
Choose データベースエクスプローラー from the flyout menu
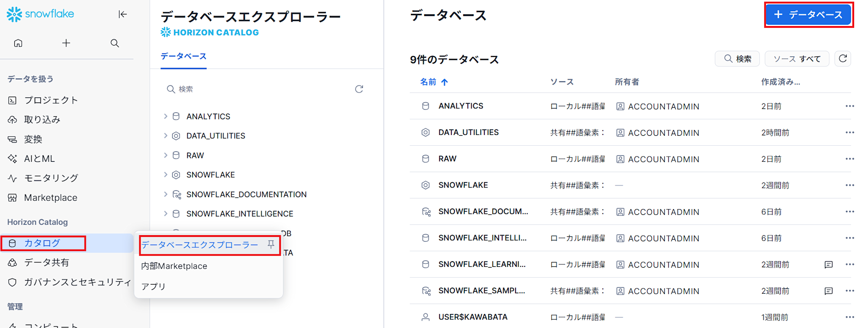(200, 245)
